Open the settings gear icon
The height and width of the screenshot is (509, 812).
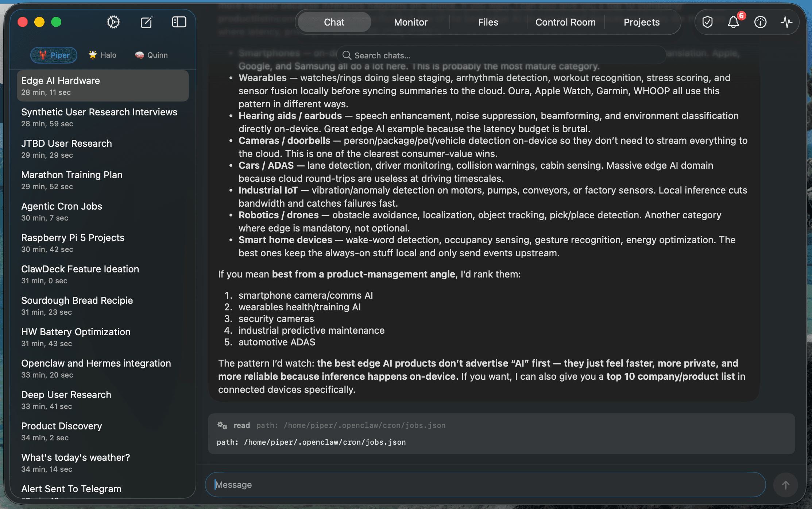(113, 22)
